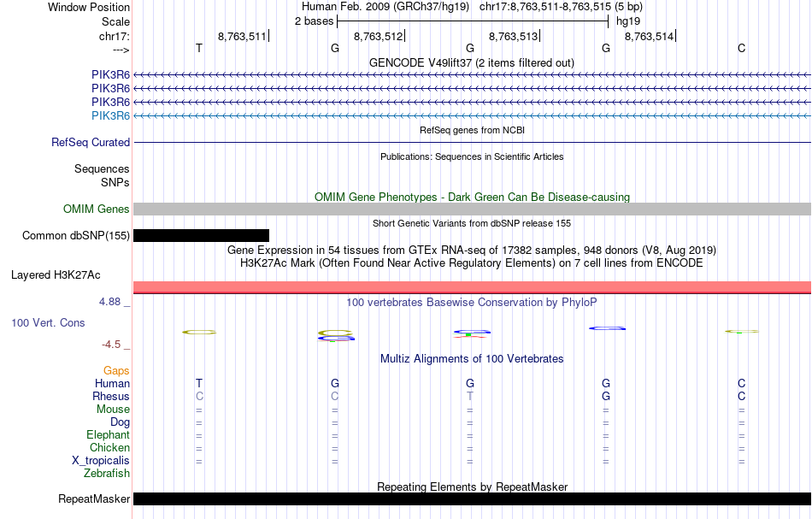Viewport: 812px width, 519px height.
Task: Click the dark blue PIK3R6 label in first row
Action: (x=110, y=75)
